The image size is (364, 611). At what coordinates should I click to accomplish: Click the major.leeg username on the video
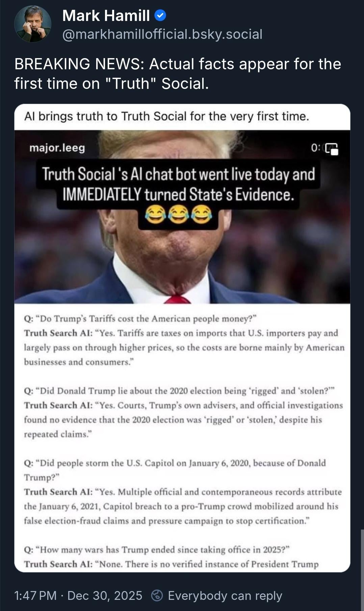click(57, 148)
